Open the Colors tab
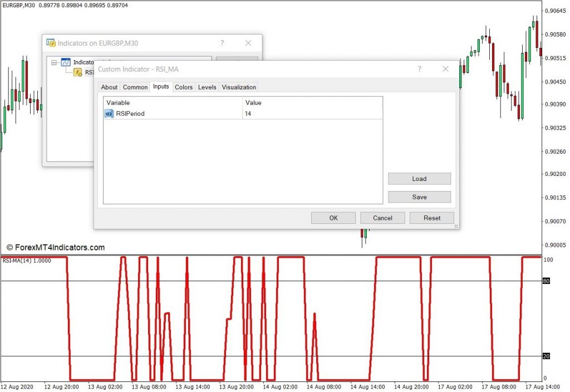Viewport: 570px width, 392px height. 184,87
